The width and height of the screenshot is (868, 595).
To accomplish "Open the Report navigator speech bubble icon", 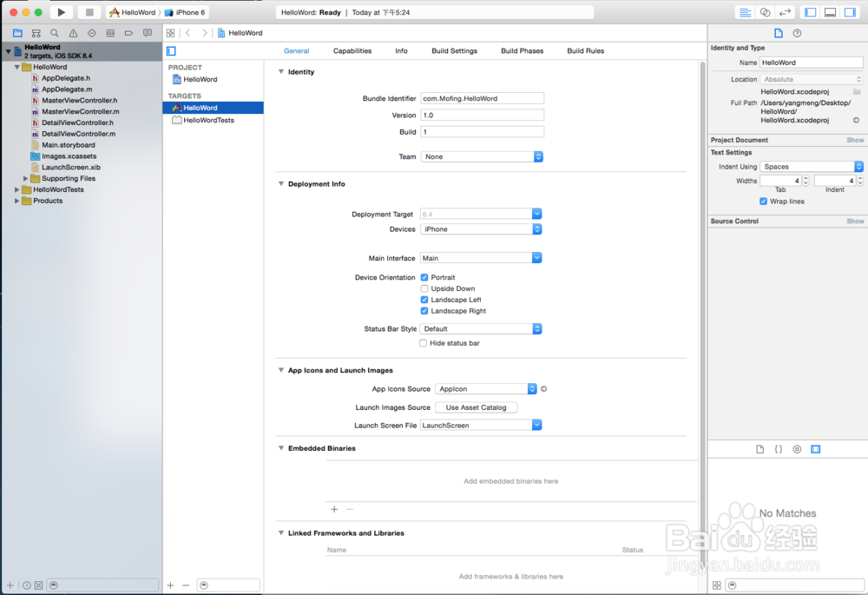I will [x=148, y=33].
